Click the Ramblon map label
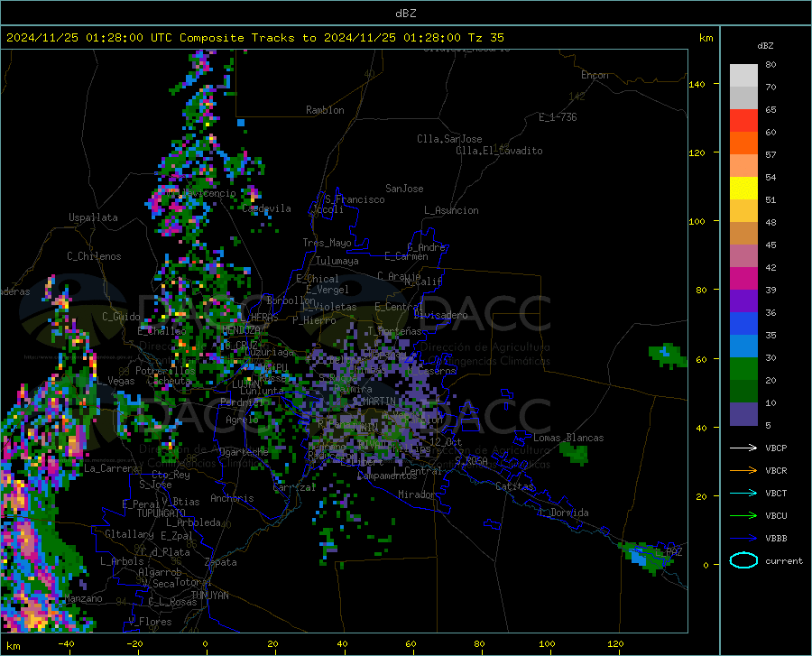The image size is (812, 656). point(325,110)
